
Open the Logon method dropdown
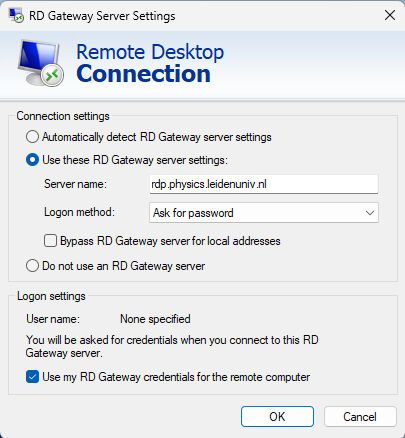[x=264, y=213]
